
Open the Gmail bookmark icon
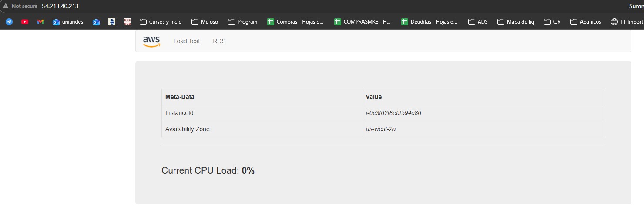point(40,21)
